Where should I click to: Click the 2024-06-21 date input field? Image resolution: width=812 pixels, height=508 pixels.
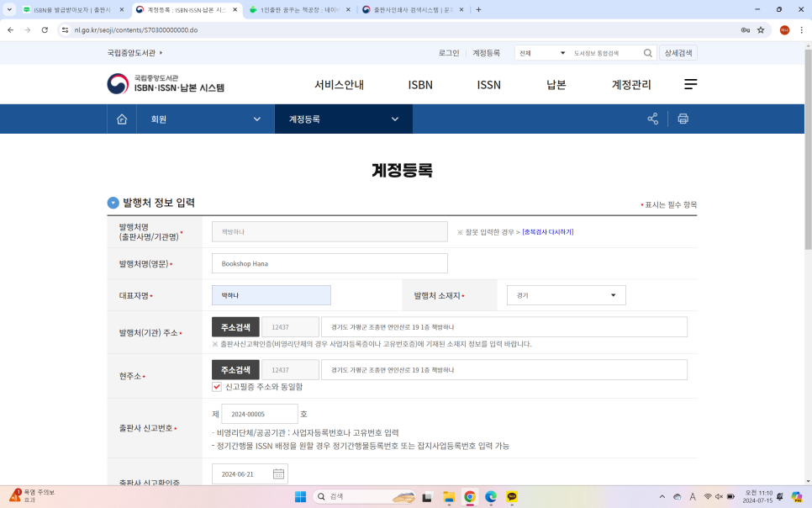point(250,474)
